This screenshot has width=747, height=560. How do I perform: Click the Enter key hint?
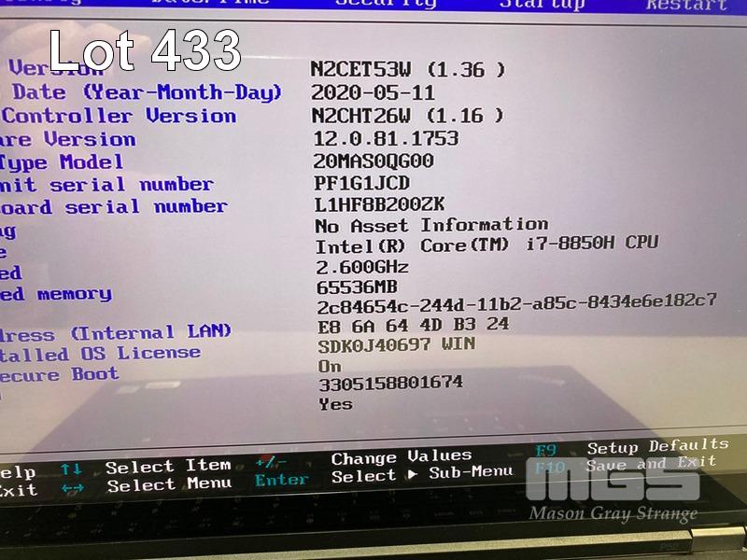point(281,480)
